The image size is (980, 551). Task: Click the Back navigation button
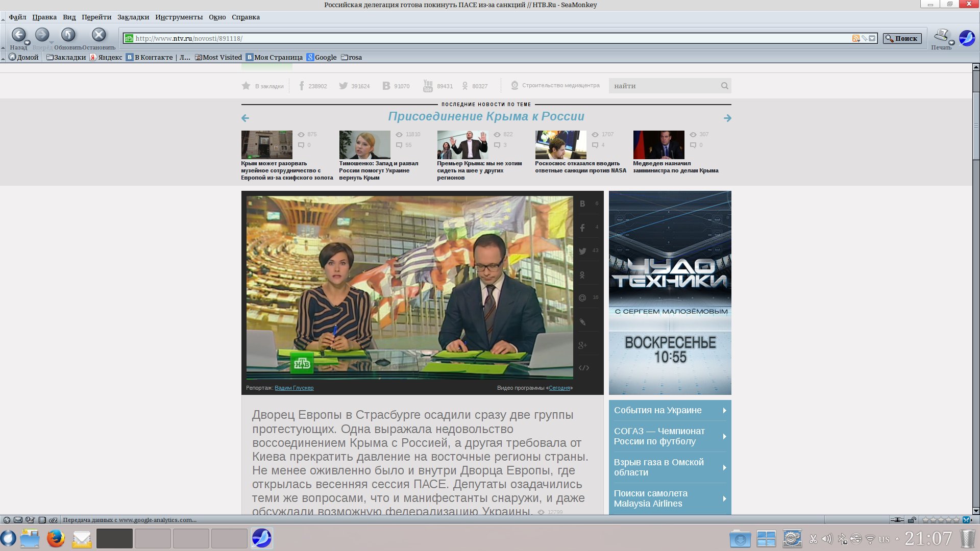[18, 35]
